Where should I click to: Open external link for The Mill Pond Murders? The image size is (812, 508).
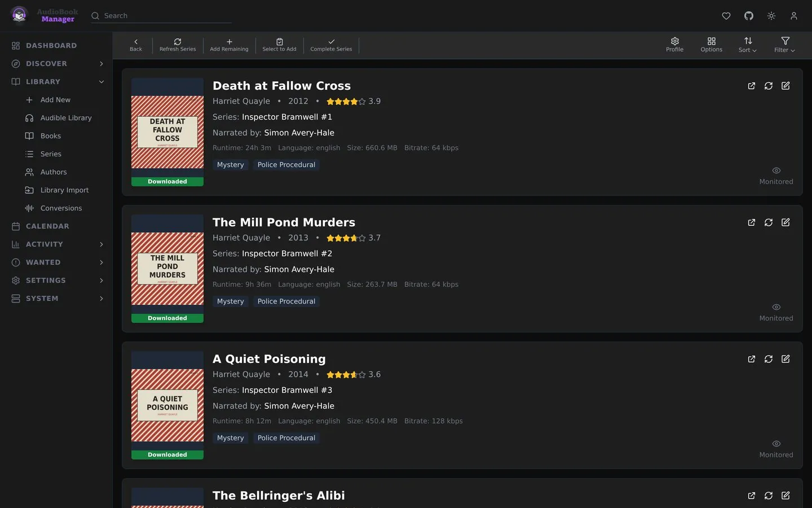click(751, 222)
